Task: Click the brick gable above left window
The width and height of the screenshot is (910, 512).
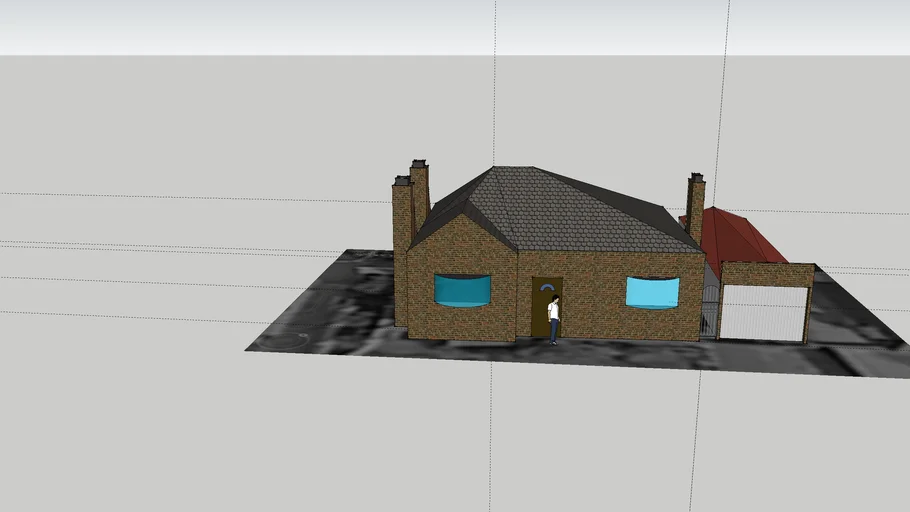Action: click(460, 250)
